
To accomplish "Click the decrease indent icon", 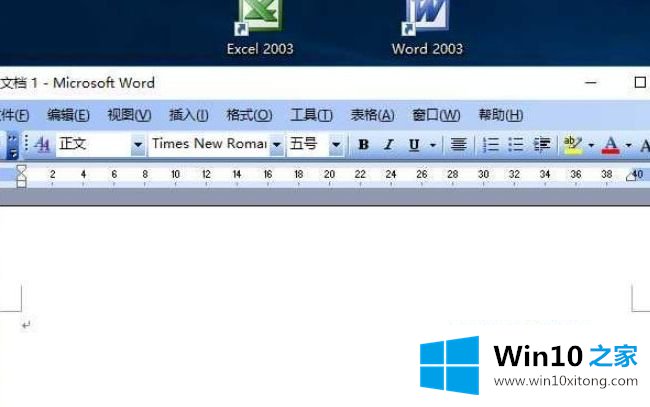I will [542, 145].
